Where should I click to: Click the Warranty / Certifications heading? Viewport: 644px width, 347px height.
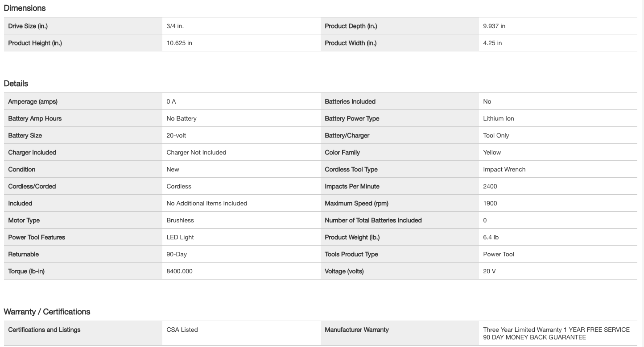pyautogui.click(x=47, y=312)
